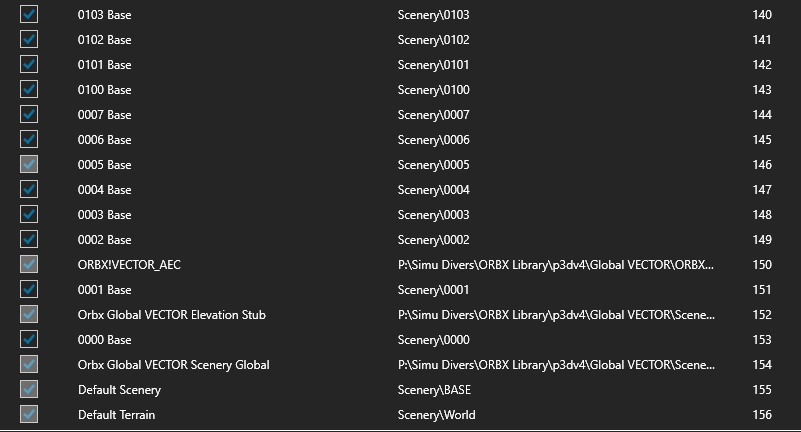Viewport: 801px width, 432px height.
Task: Toggle checkbox for 0100 Base
Action: pos(29,89)
